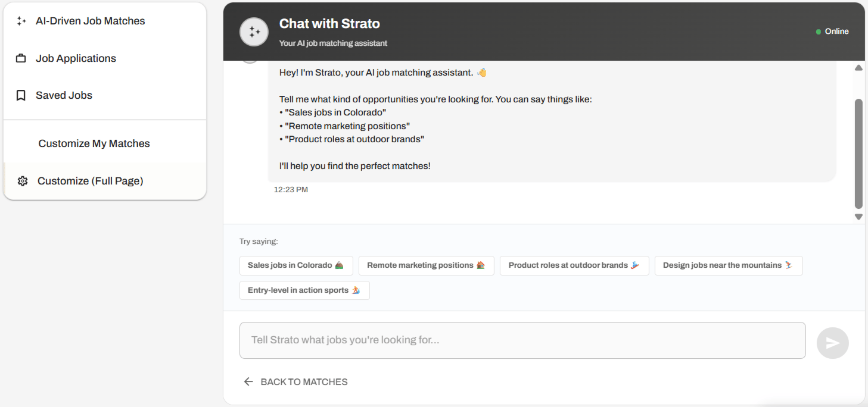Open Saved Jobs from the sidebar
Image resolution: width=868 pixels, height=407 pixels.
pyautogui.click(x=64, y=95)
